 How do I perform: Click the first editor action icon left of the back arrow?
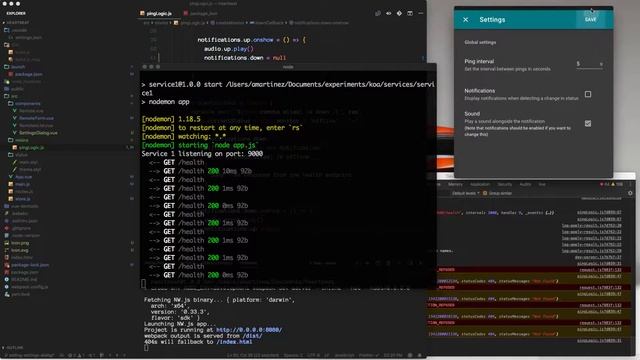pos(378,13)
